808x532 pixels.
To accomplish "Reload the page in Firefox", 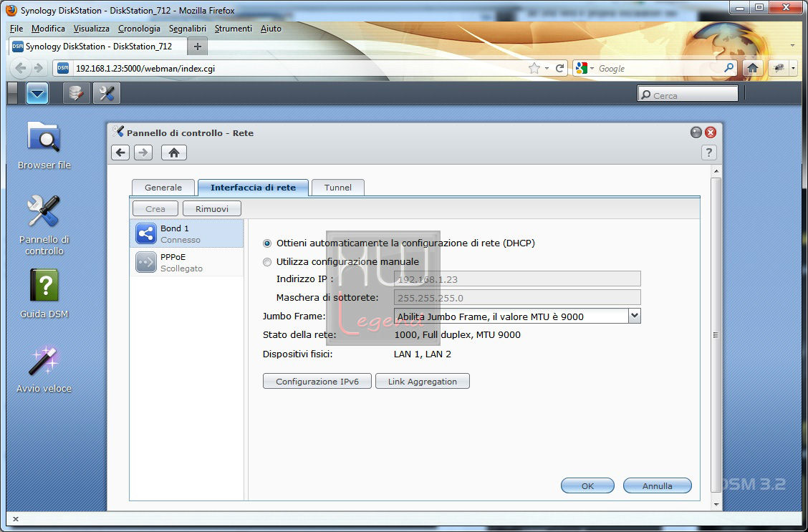I will tap(559, 69).
